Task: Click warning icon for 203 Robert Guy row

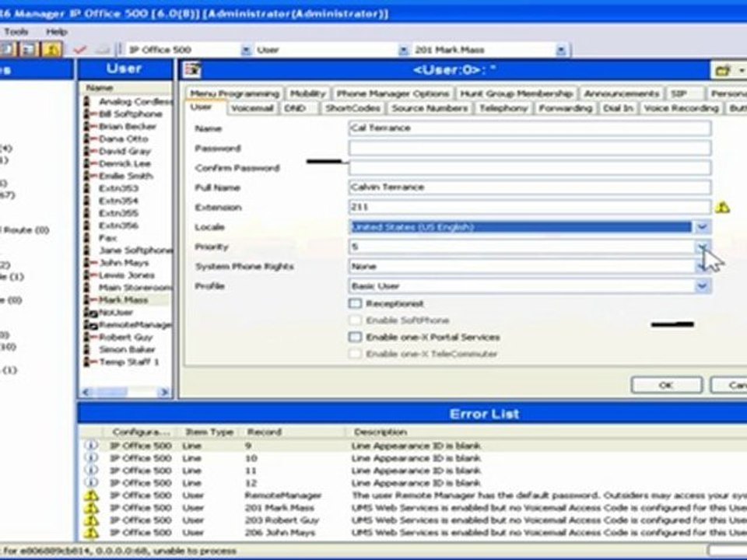Action: pyautogui.click(x=91, y=520)
